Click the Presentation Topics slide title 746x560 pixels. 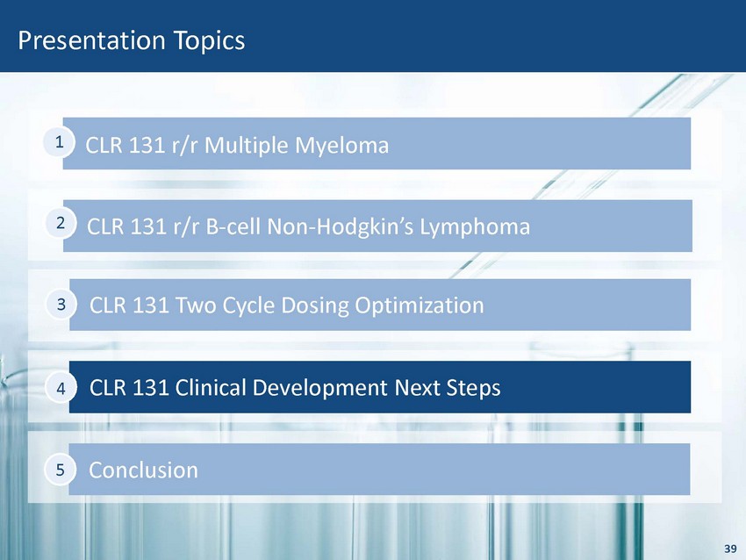tap(132, 40)
